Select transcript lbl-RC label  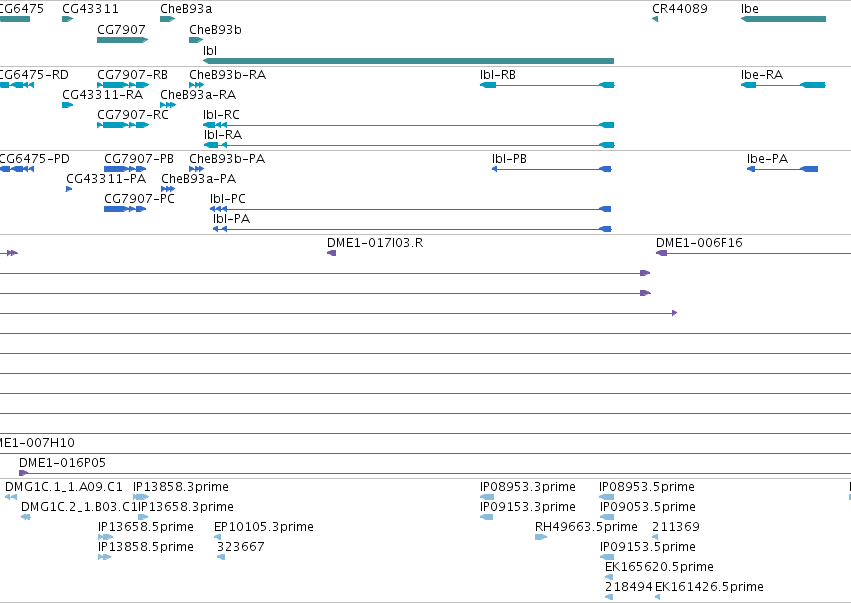pyautogui.click(x=221, y=115)
